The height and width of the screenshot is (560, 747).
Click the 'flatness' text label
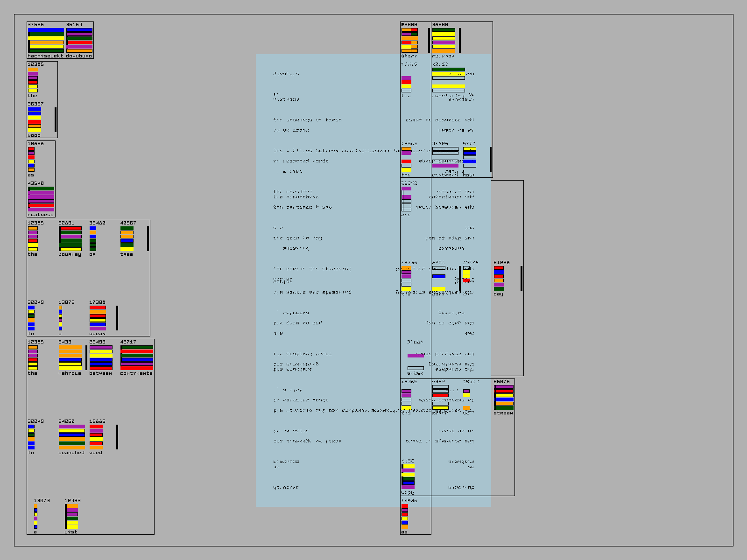click(41, 215)
